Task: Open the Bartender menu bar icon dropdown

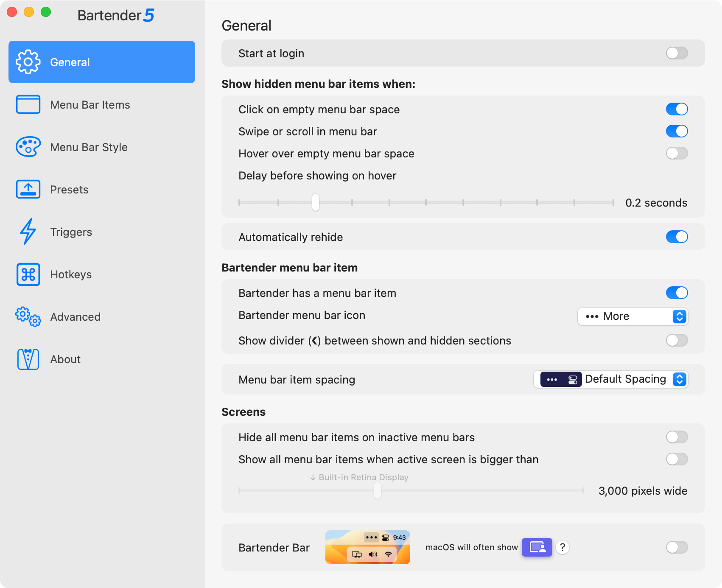Action: click(632, 316)
